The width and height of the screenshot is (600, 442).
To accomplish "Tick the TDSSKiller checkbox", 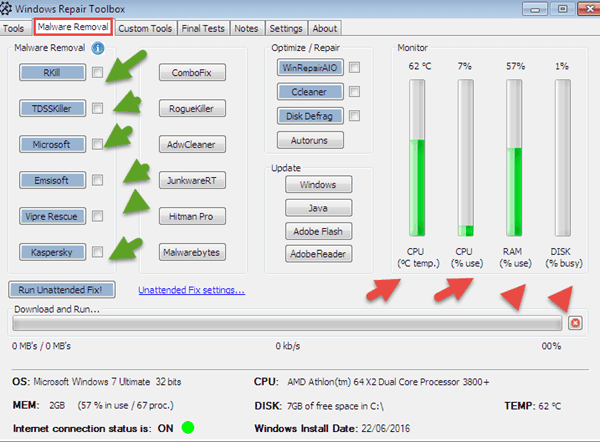I will [98, 108].
